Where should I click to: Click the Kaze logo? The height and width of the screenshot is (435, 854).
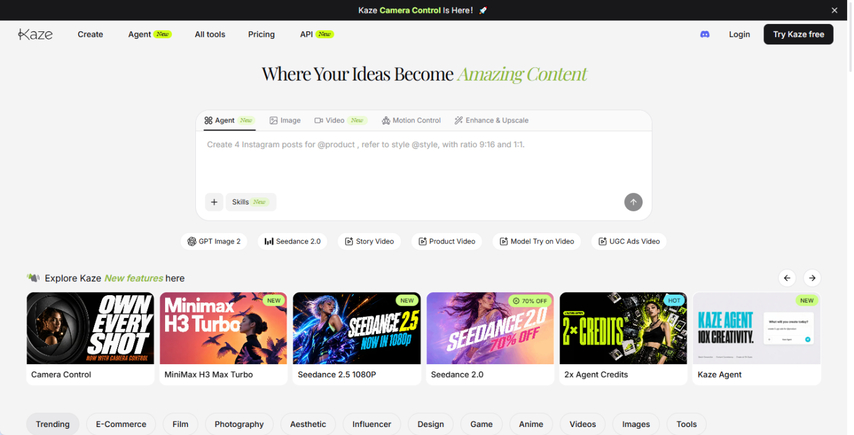coord(35,34)
